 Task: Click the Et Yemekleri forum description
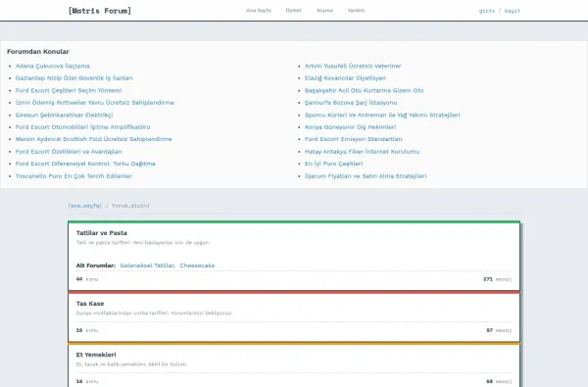click(131, 364)
